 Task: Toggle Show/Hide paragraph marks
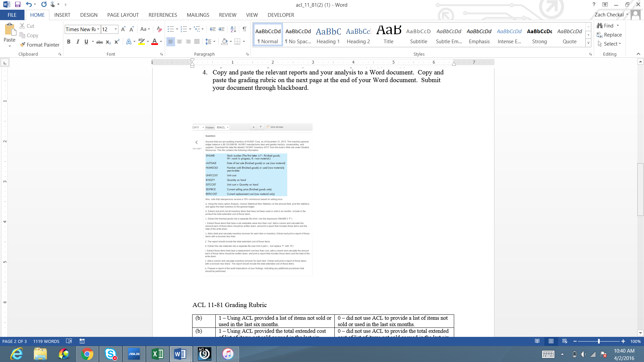click(x=245, y=29)
